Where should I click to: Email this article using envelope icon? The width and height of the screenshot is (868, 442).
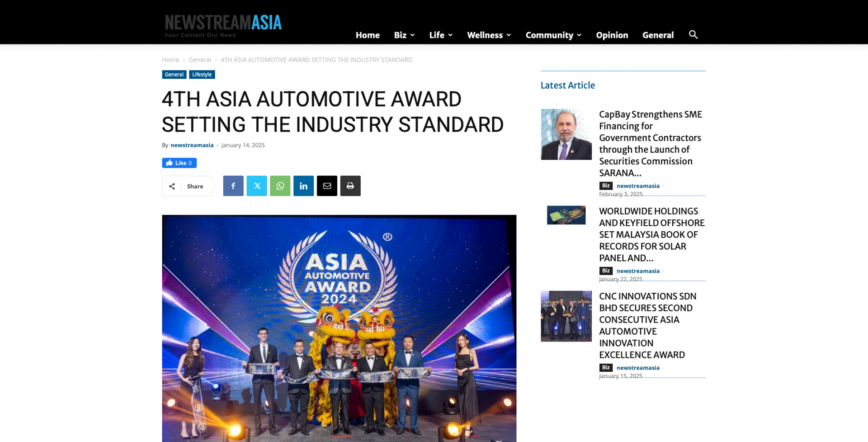click(x=327, y=186)
